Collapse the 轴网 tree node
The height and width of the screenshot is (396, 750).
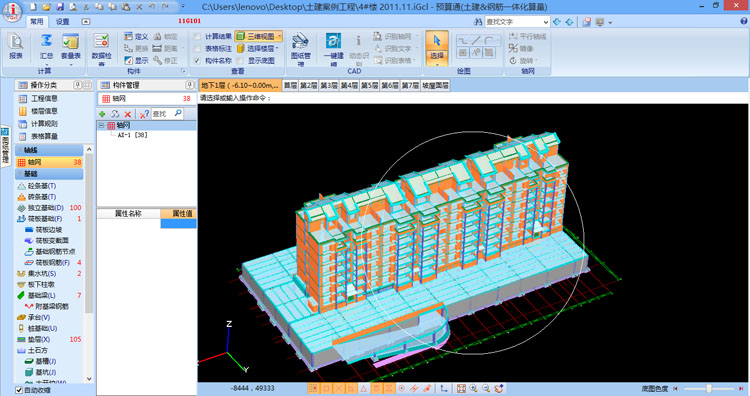coord(101,125)
